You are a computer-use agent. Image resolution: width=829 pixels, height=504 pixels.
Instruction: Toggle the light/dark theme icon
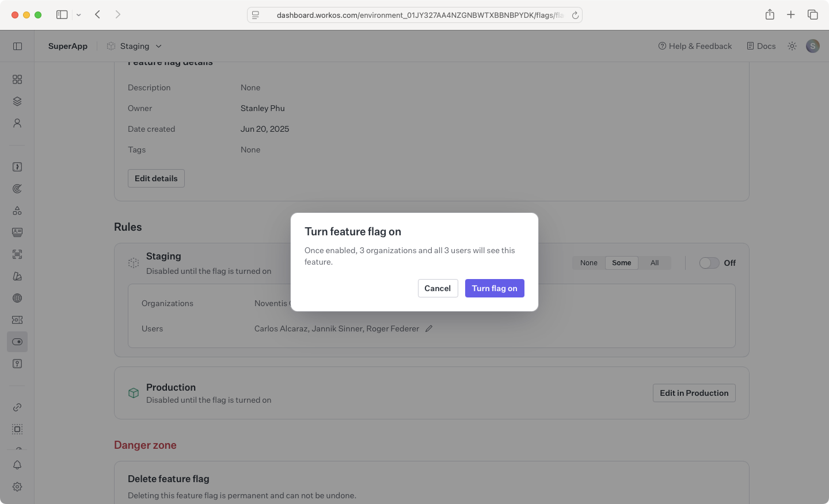[792, 46]
